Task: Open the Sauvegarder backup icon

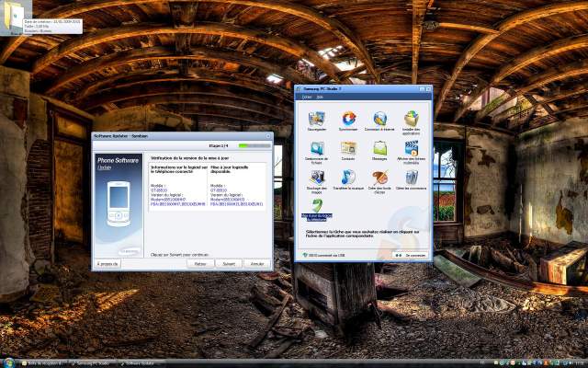Action: tap(317, 119)
